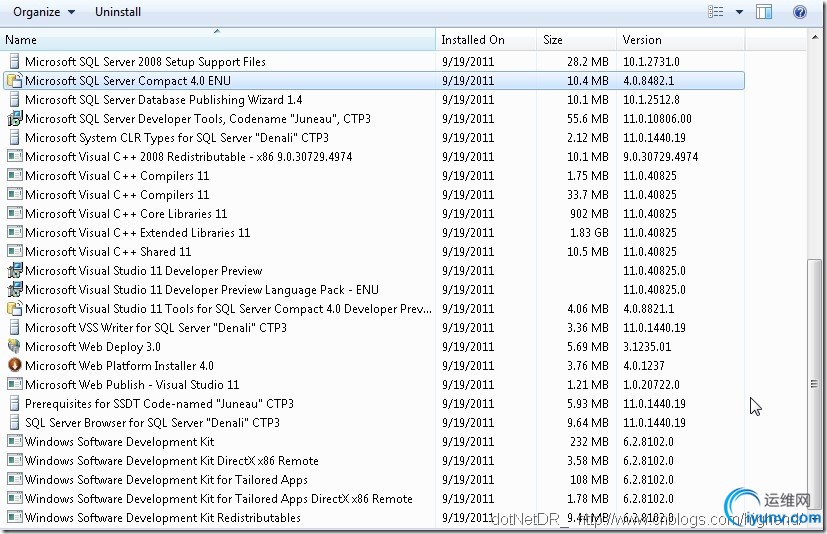Select the Developer Preview Language Pack ENU icon
Screen dimensions: 827x534
(x=15, y=289)
